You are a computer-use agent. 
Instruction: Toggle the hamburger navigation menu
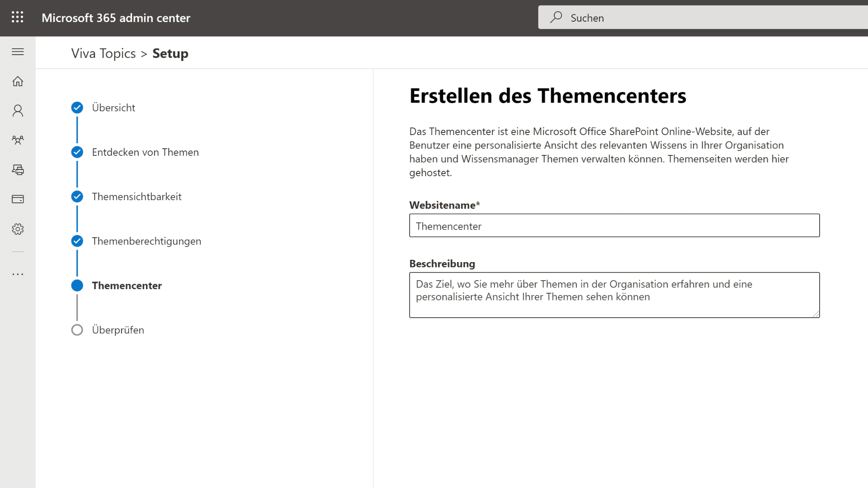click(18, 52)
